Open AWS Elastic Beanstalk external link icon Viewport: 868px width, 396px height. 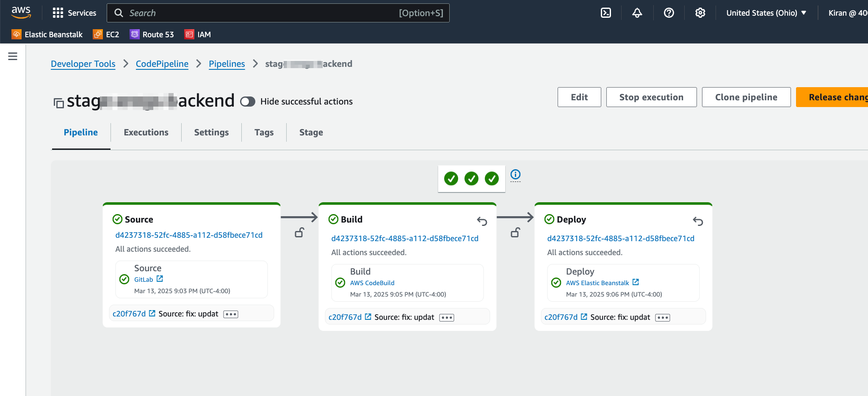click(636, 282)
